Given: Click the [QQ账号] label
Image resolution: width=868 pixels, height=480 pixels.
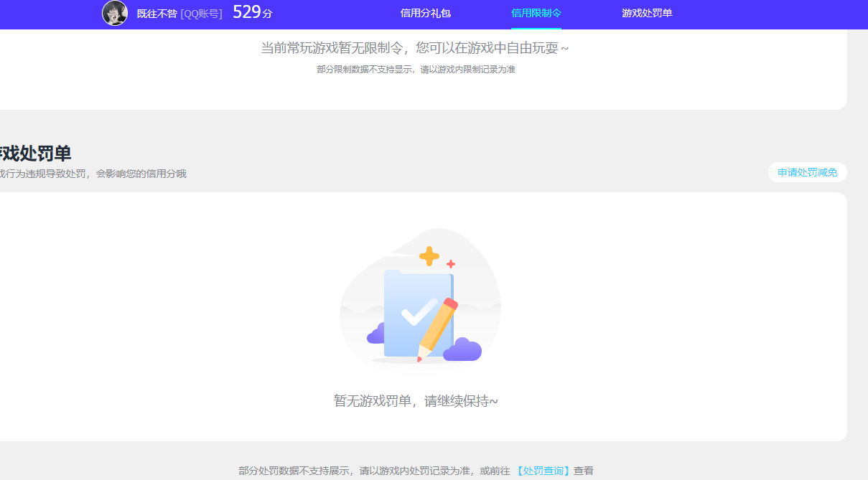Looking at the screenshot, I should tap(201, 13).
